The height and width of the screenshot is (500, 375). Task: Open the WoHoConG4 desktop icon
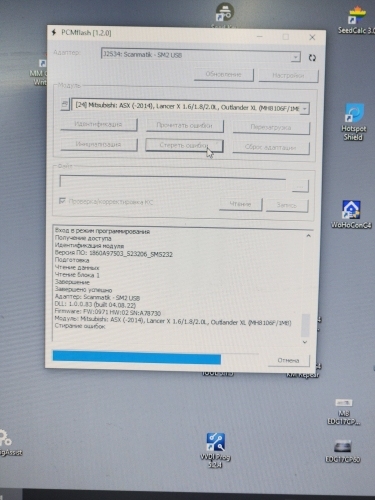pos(351,214)
